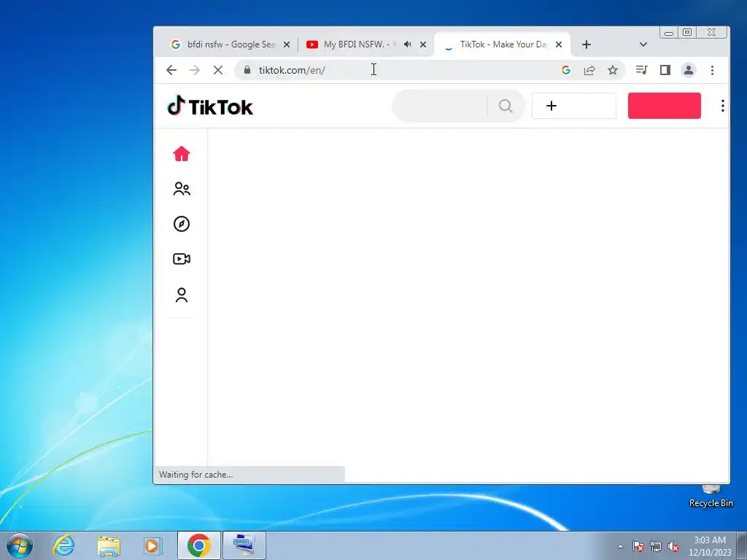Close the YouTube tab
Screen dimensions: 747x560
click(x=422, y=44)
